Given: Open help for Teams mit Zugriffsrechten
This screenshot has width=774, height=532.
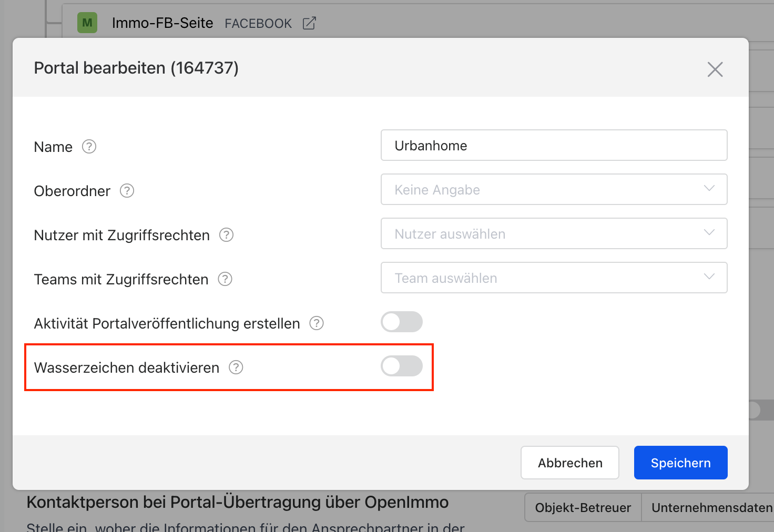Looking at the screenshot, I should click(225, 279).
